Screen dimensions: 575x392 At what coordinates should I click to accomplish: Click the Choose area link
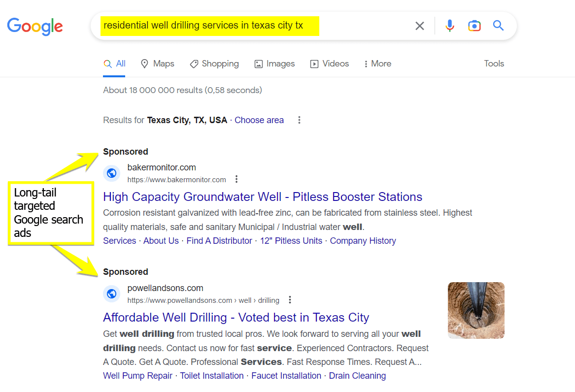[x=259, y=120]
